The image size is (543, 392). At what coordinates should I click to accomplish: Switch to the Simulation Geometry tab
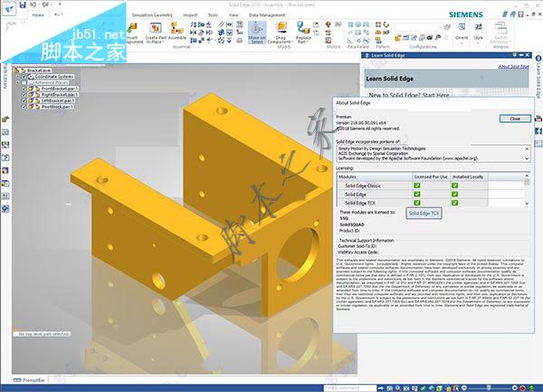(152, 14)
